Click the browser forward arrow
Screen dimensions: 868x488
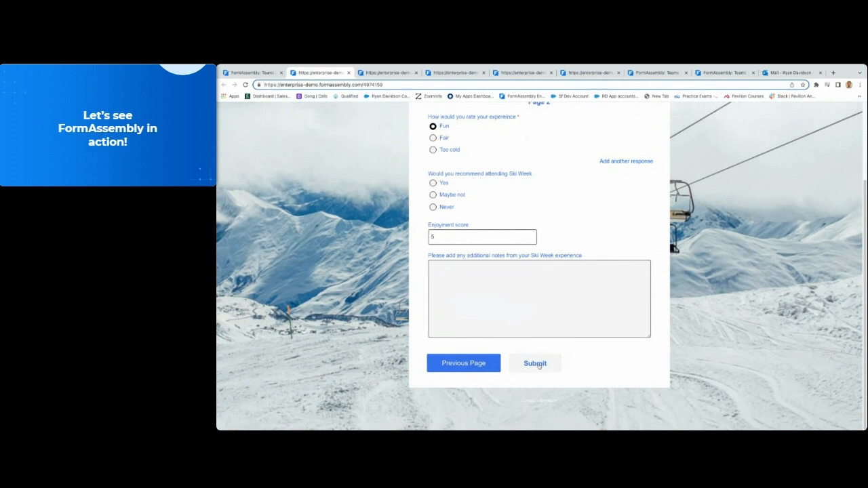235,85
